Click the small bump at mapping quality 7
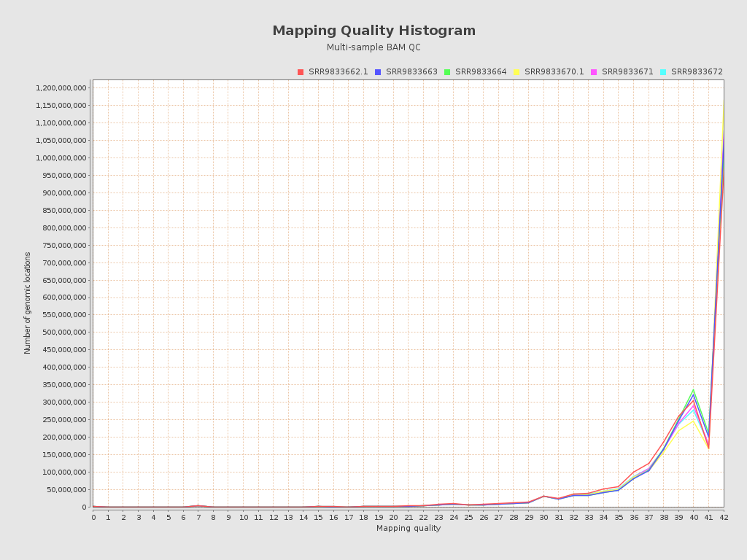 click(x=198, y=504)
